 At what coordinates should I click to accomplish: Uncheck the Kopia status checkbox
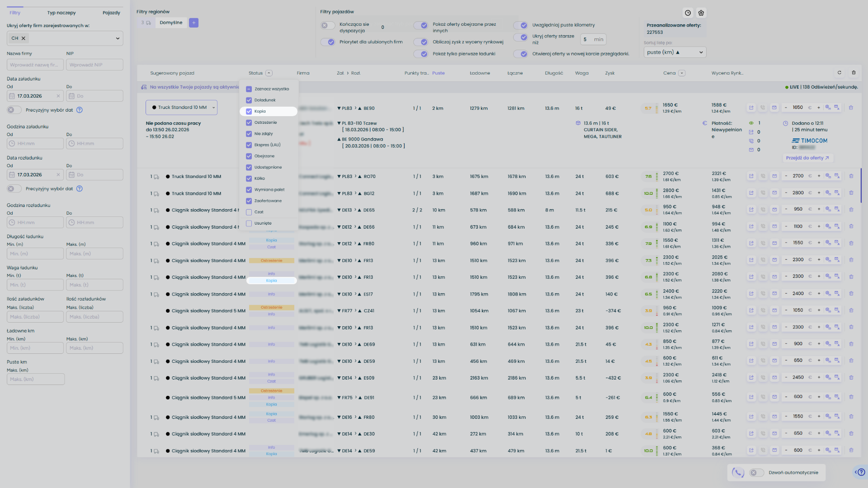pos(249,111)
